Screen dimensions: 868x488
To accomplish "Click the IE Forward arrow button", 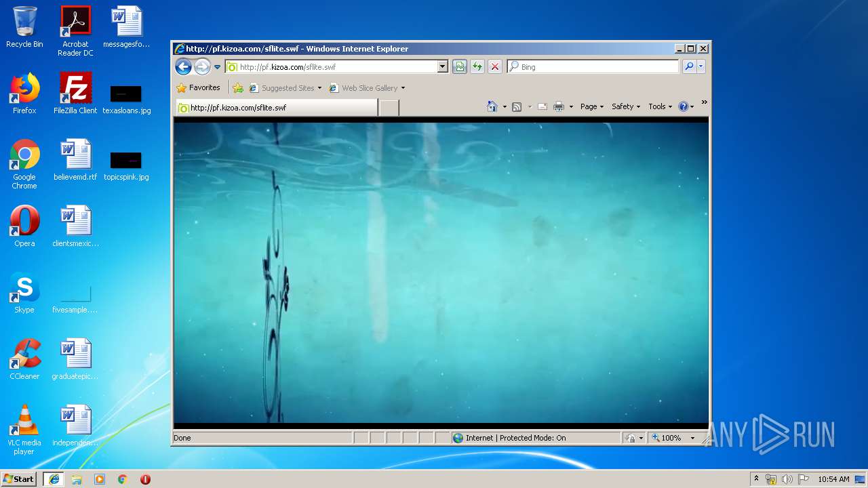I will coord(202,66).
